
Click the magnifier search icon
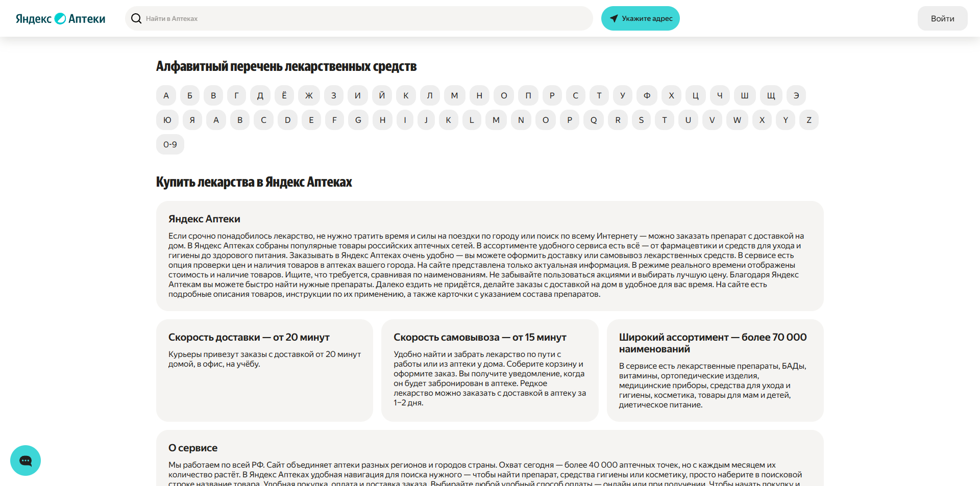coord(136,18)
